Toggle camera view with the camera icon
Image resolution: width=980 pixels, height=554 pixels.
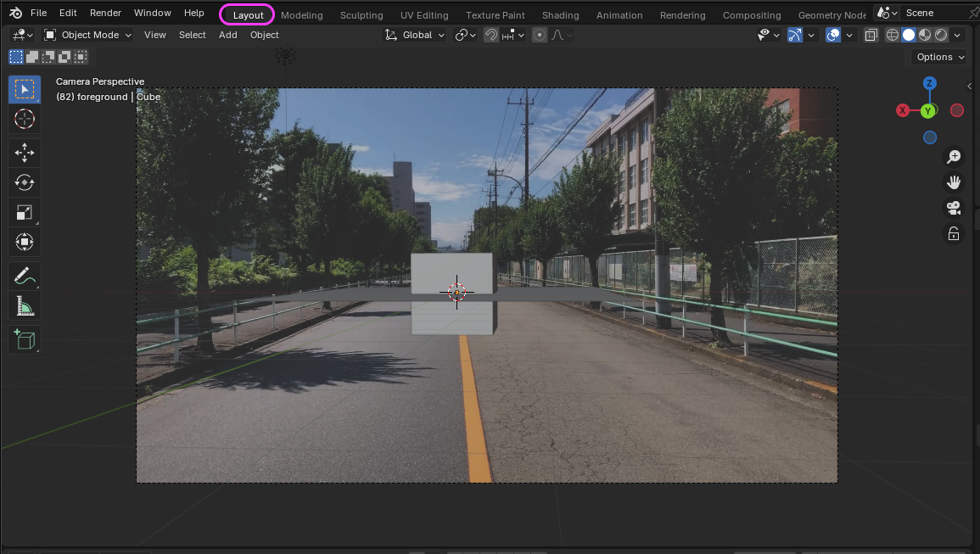954,208
